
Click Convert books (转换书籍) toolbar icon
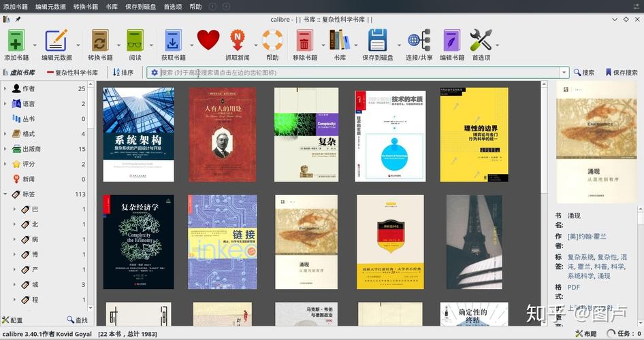100,40
